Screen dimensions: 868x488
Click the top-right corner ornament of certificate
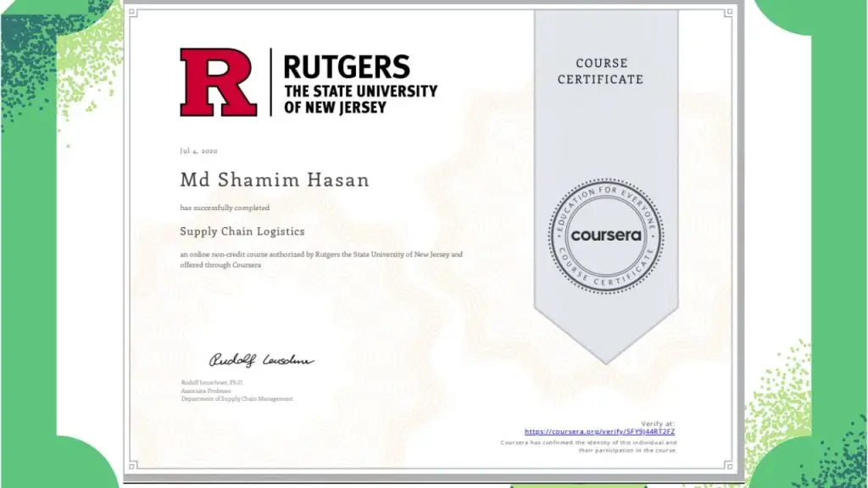(x=729, y=12)
